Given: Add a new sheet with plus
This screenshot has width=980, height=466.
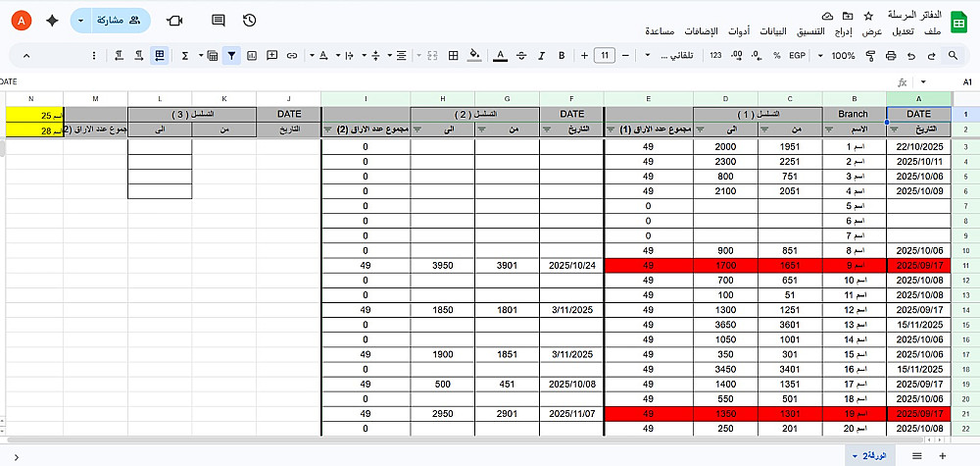Looking at the screenshot, I should pos(943,456).
